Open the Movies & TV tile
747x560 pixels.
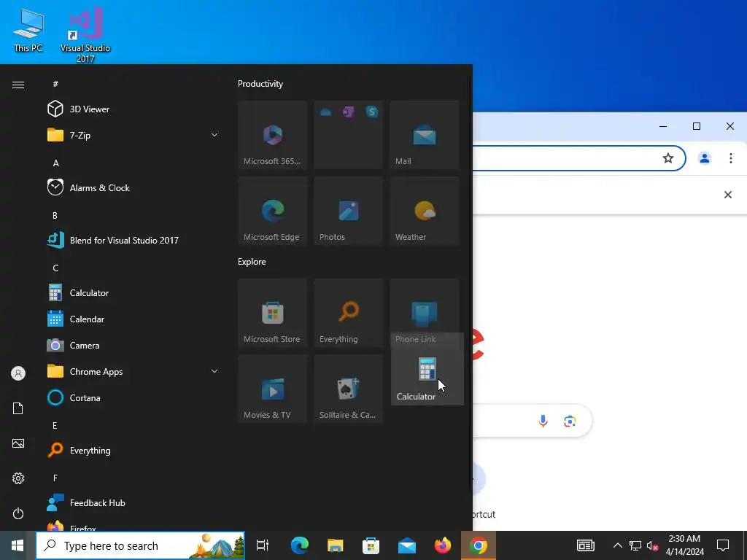(x=273, y=389)
